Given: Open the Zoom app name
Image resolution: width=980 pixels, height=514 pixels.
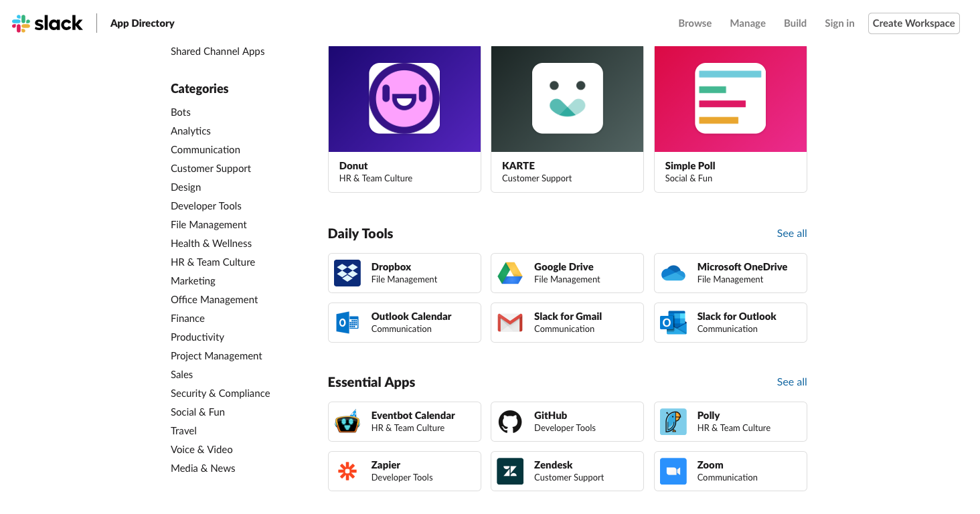Looking at the screenshot, I should [710, 465].
